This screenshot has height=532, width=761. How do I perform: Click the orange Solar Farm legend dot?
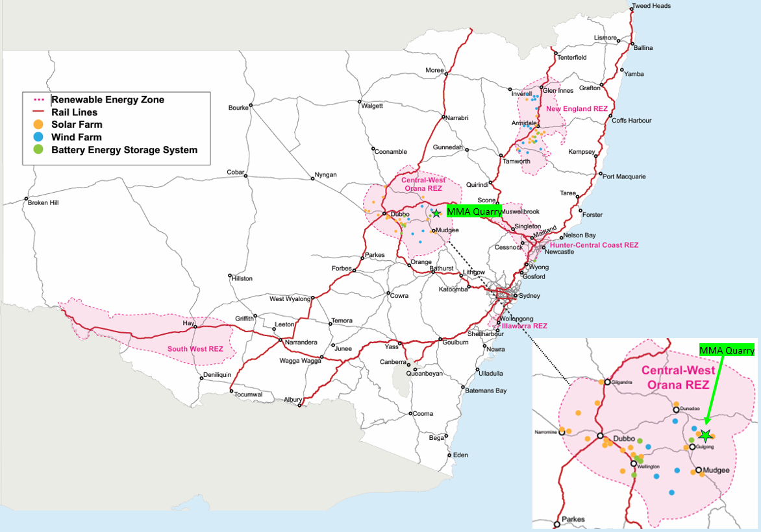pos(38,125)
